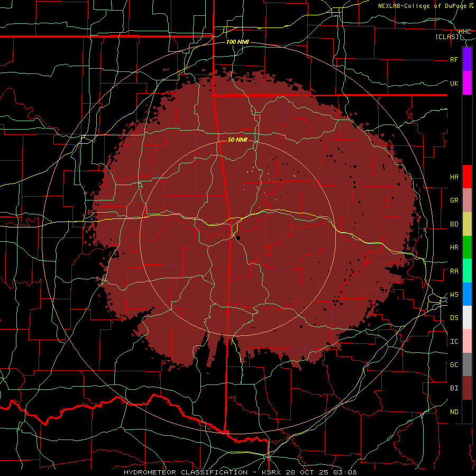The width and height of the screenshot is (476, 476).
Task: Click the WS legend label
Action: coord(454,295)
